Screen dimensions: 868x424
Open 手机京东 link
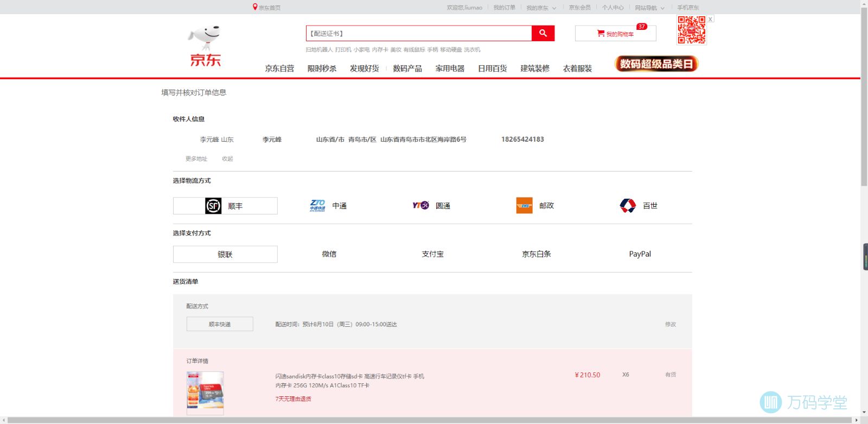coord(688,8)
